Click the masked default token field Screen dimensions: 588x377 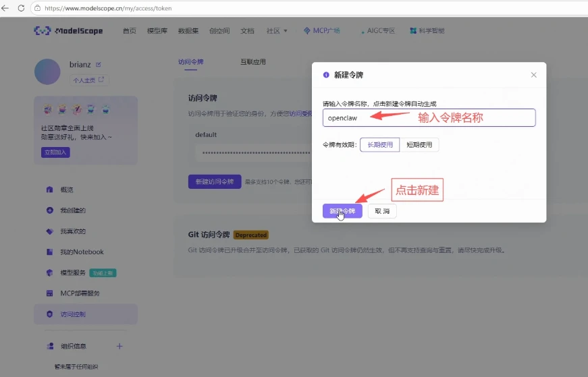tap(254, 153)
